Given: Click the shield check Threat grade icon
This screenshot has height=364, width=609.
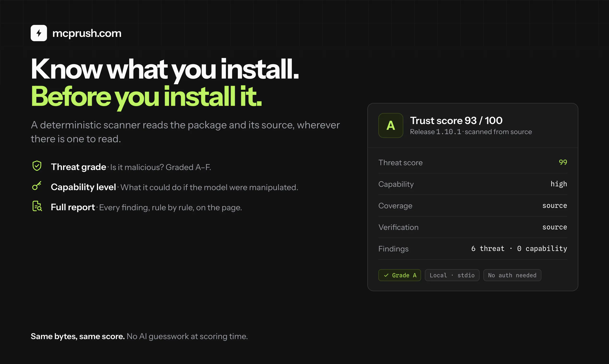Looking at the screenshot, I should [37, 166].
